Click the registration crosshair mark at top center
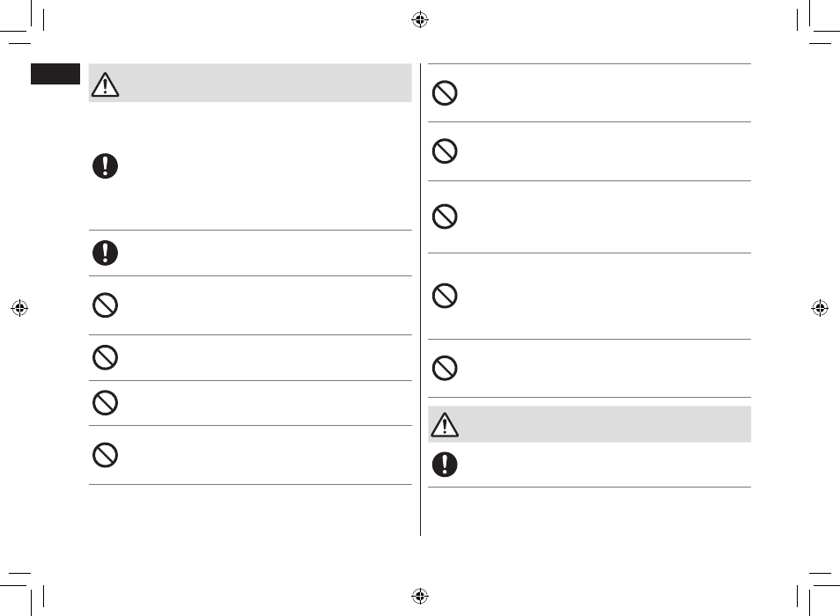Screen dimensions: 840x616 (420, 20)
